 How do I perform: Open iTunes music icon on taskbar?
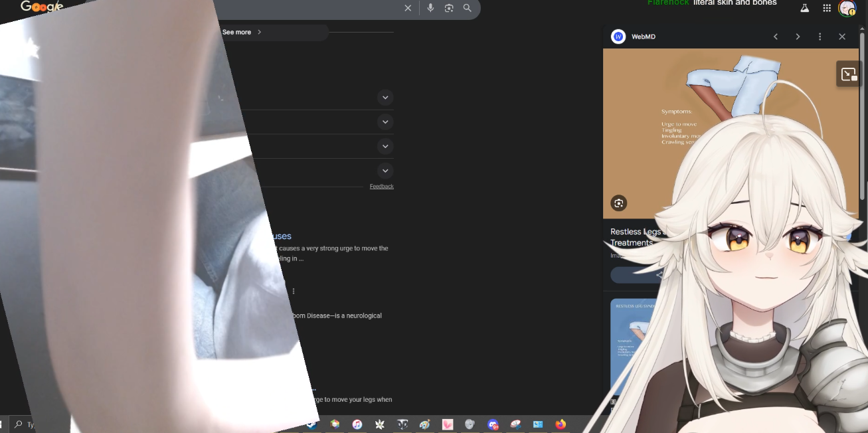point(357,424)
